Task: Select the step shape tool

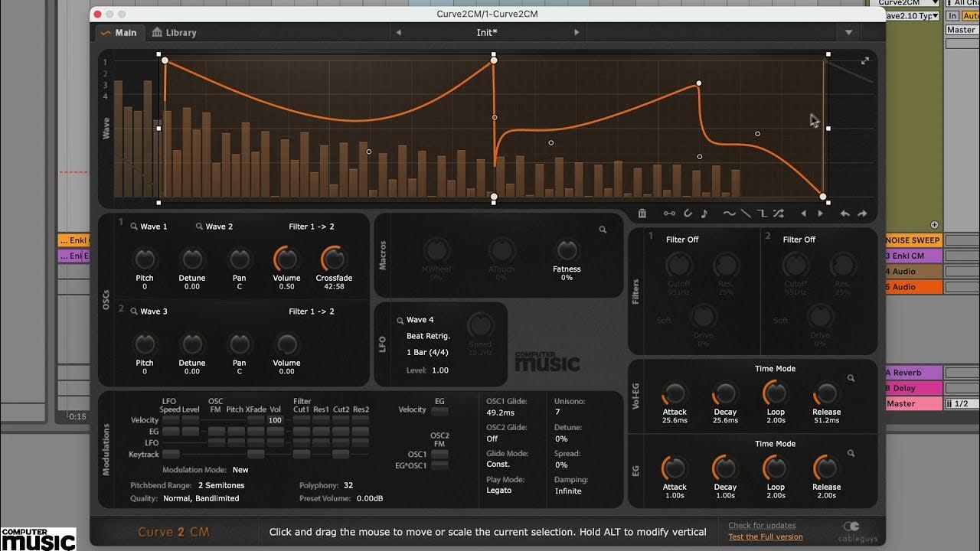Action: point(762,214)
